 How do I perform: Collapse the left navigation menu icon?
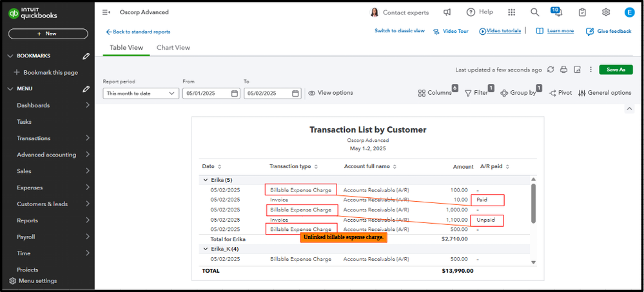(106, 12)
